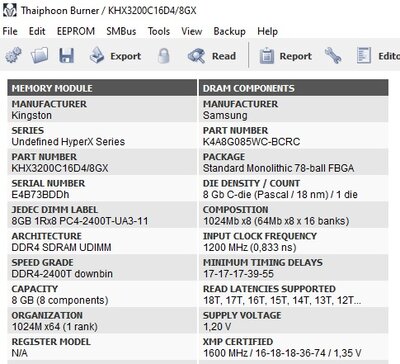Select module part number KHX3200C16D4/8GX value

click(x=60, y=168)
